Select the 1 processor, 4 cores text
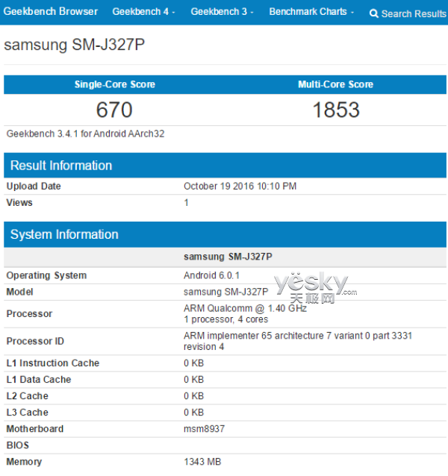This screenshot has height=476, width=448. coord(226,319)
